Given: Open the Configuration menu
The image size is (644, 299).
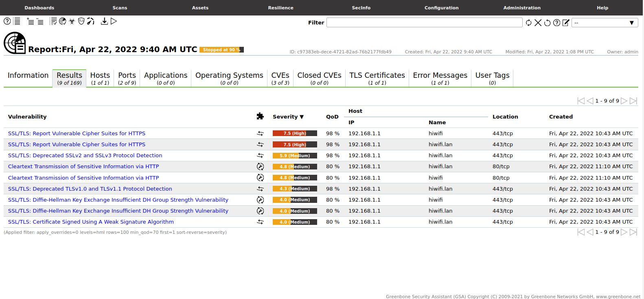Looking at the screenshot, I should 442,8.
